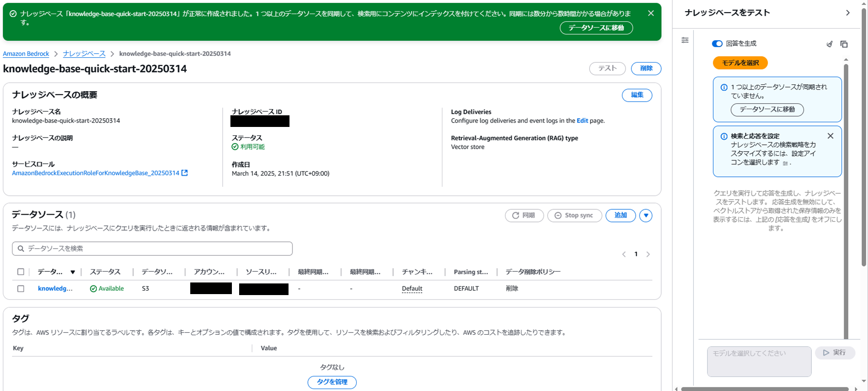The width and height of the screenshot is (868, 391).
Task: Click the タグを管理 button
Action: click(332, 382)
